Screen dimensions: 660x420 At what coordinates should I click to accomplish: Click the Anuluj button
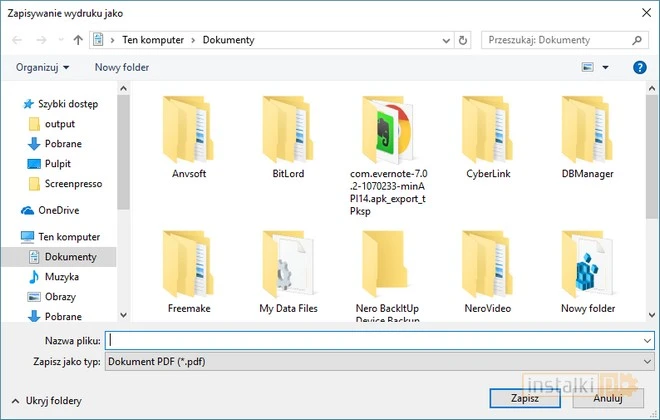coord(608,398)
